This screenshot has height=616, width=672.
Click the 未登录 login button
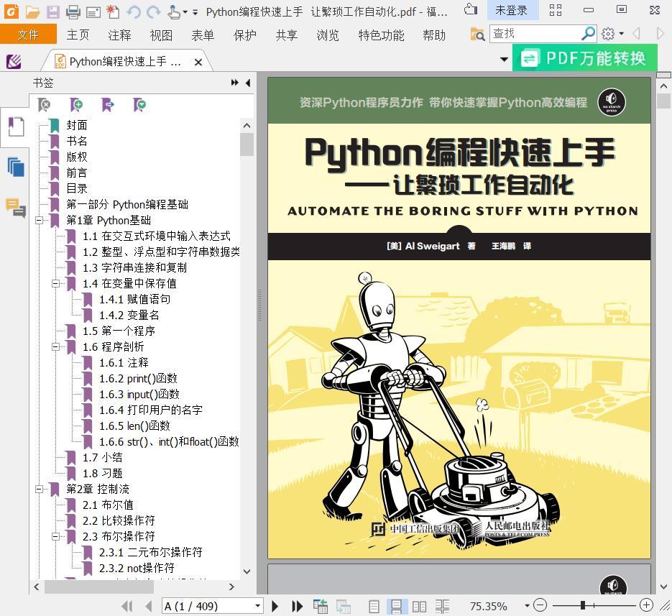click(x=512, y=10)
